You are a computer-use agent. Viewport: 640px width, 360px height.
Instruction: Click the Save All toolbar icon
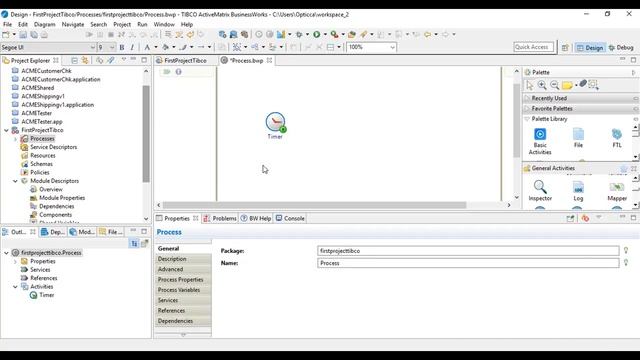(x=34, y=35)
